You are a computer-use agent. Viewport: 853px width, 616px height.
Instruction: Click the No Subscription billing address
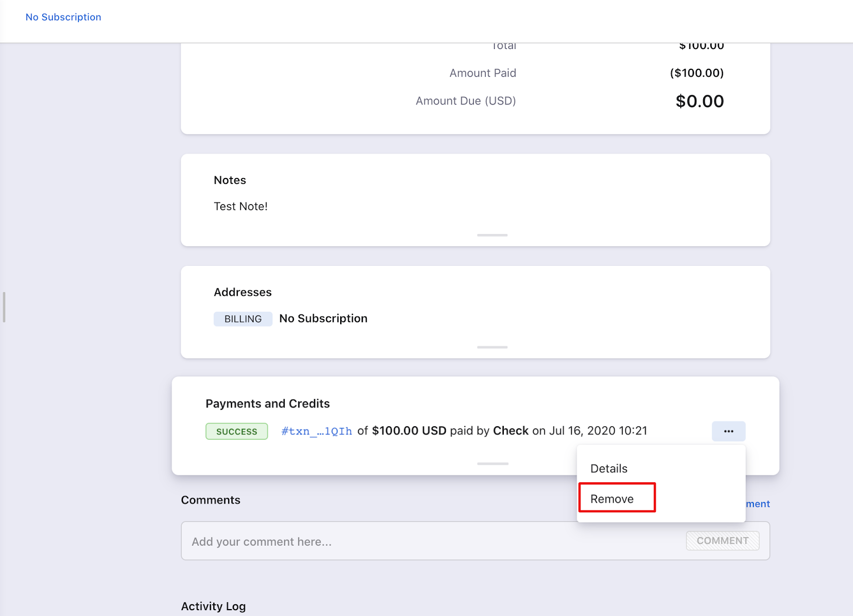click(323, 319)
